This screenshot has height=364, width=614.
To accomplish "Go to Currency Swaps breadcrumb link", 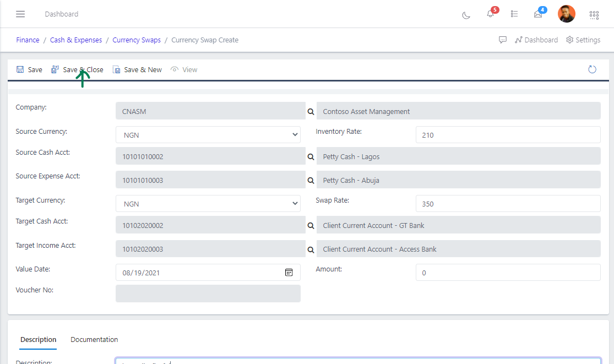I will (137, 40).
